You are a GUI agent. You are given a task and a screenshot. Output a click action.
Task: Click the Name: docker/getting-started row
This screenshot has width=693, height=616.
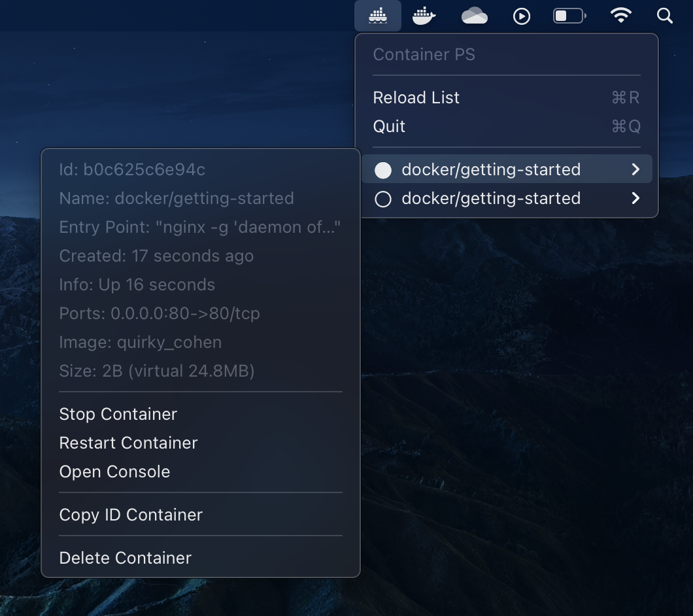tap(201, 199)
